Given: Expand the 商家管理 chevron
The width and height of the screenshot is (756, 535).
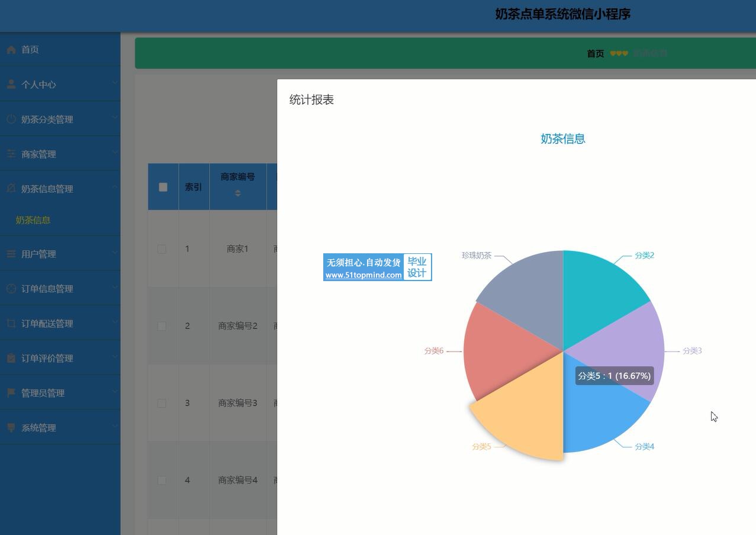Looking at the screenshot, I should click(x=115, y=153).
